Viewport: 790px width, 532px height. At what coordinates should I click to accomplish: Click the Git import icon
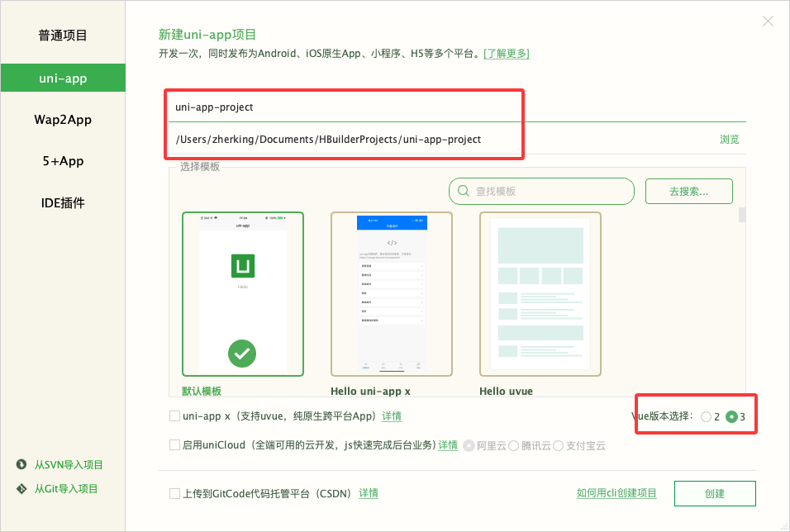21,489
